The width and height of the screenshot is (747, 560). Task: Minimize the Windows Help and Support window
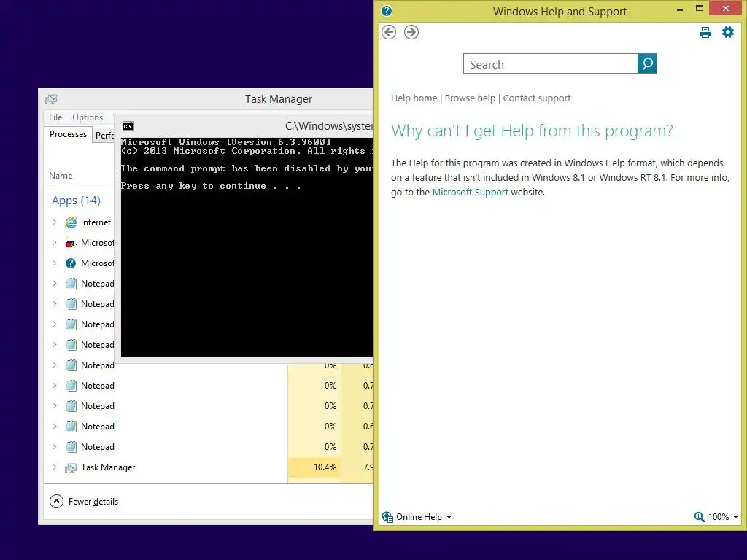coord(680,9)
